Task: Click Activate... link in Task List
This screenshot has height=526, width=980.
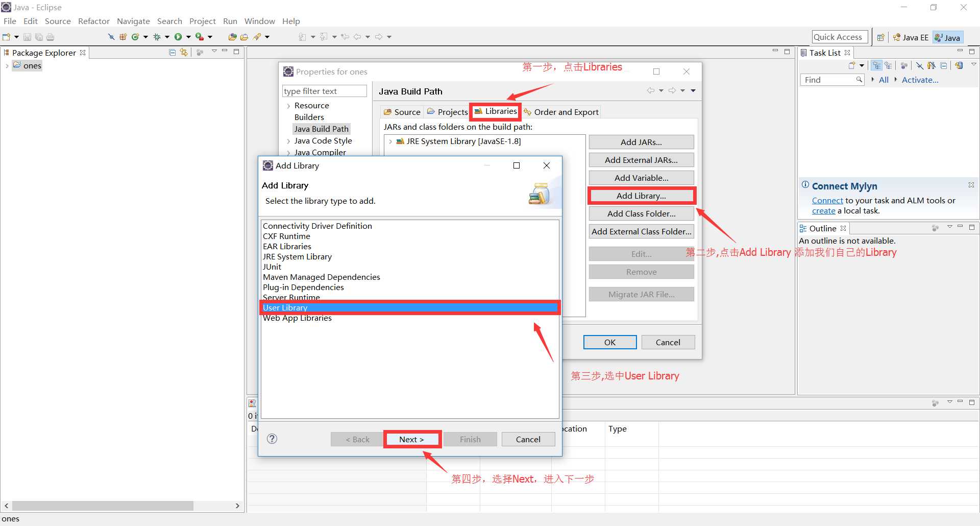Action: pos(920,80)
